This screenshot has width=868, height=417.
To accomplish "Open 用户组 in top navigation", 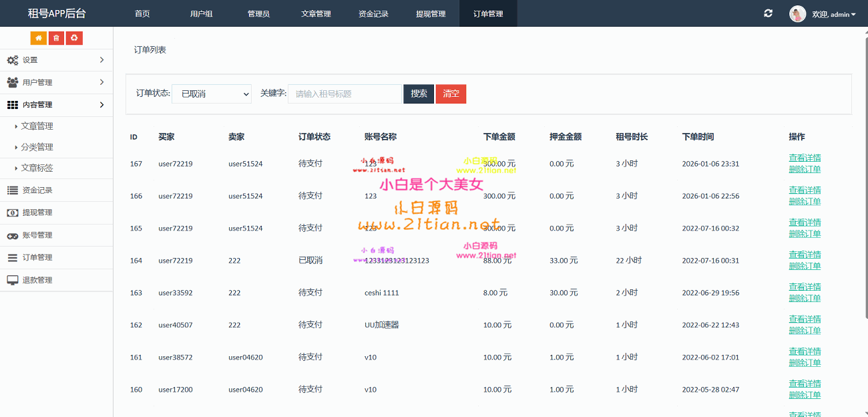I will pos(201,13).
